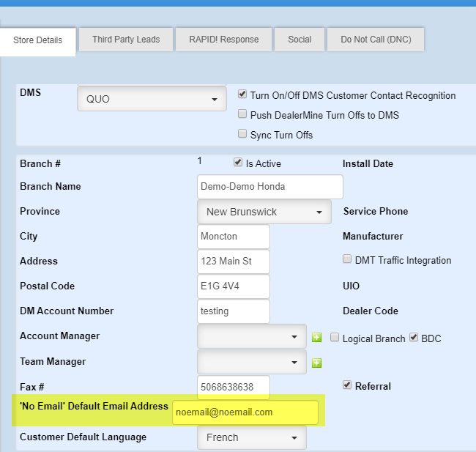Open the RAPID! Response tab
Screen dimensions: 476x452
point(223,40)
